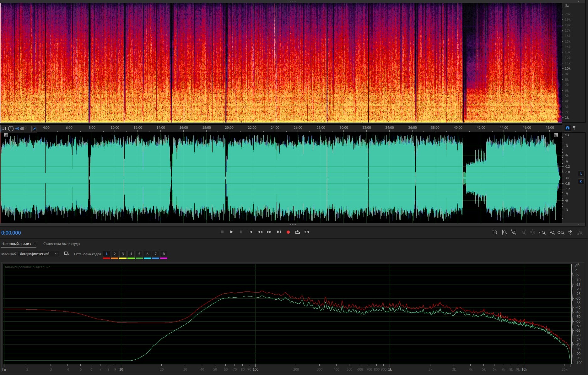Click hold frame button 7 (blue)
Screen dimensions: 588x375
click(155, 254)
